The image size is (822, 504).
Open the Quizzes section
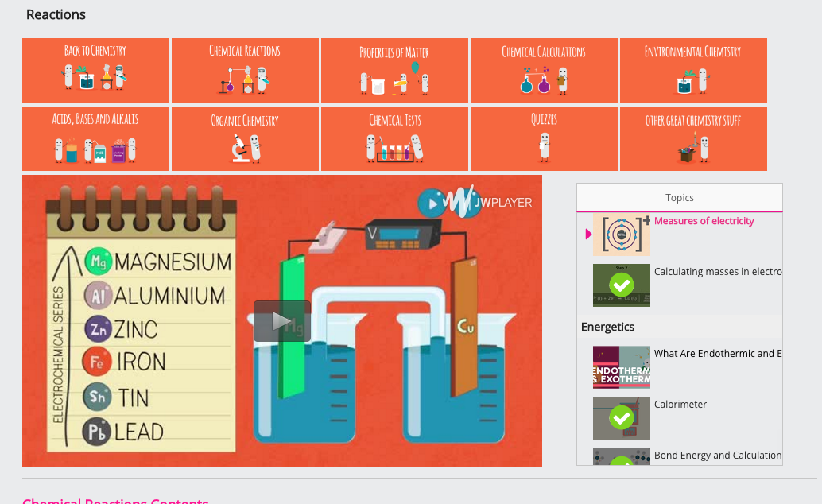[x=544, y=138]
